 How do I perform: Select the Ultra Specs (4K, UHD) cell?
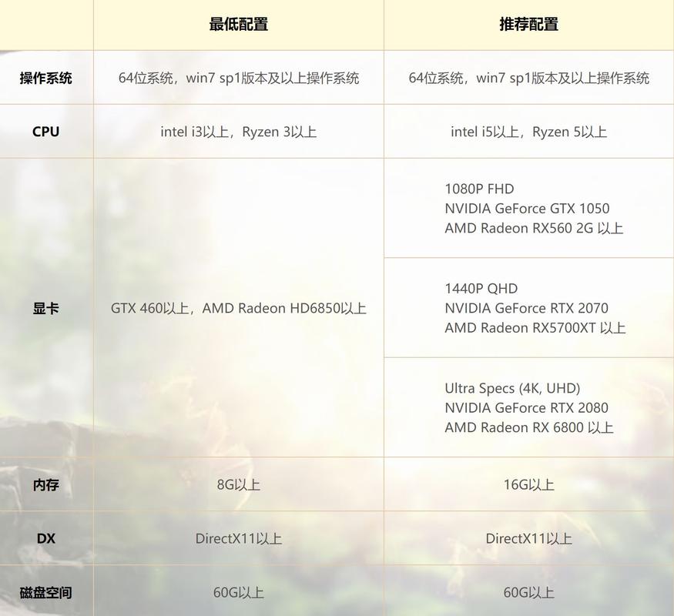tap(528, 408)
